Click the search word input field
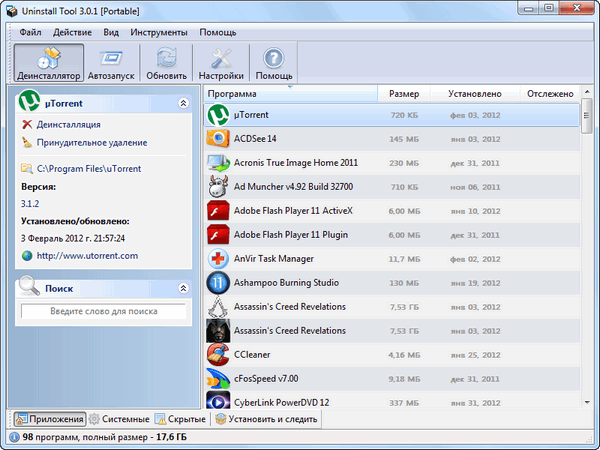The height and width of the screenshot is (450, 600). [104, 312]
